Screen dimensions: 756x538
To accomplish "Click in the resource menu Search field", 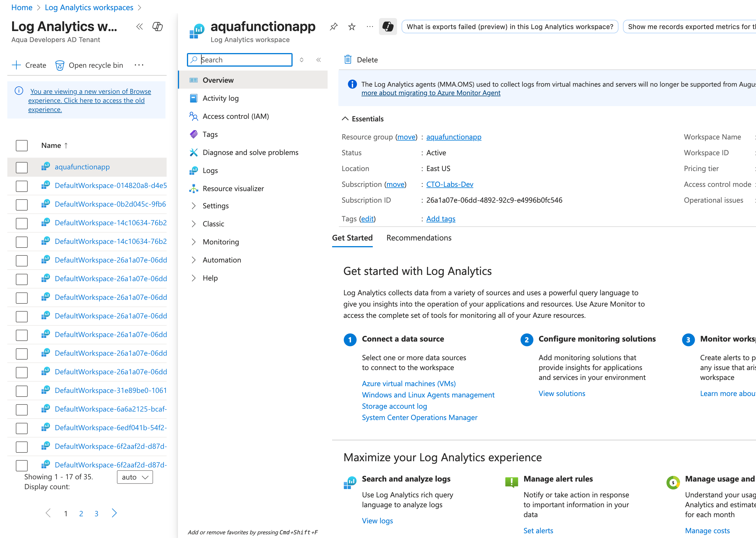I will click(240, 60).
